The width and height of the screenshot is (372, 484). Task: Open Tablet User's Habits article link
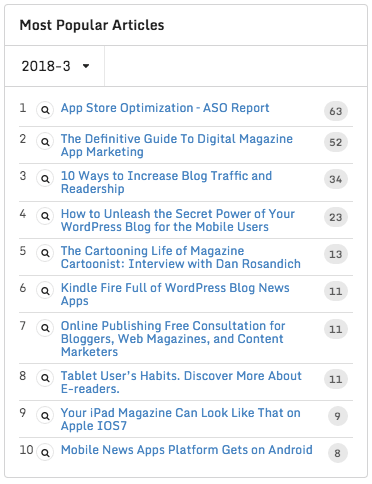click(x=181, y=382)
